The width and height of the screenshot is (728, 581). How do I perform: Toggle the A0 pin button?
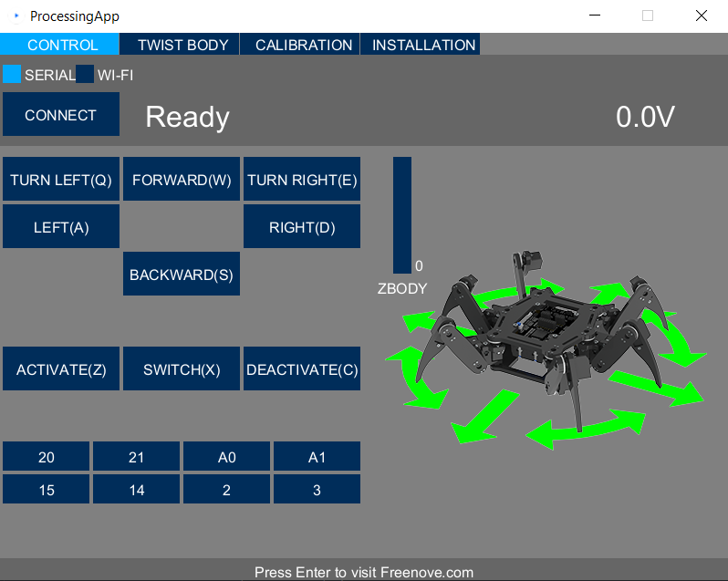[x=226, y=456]
